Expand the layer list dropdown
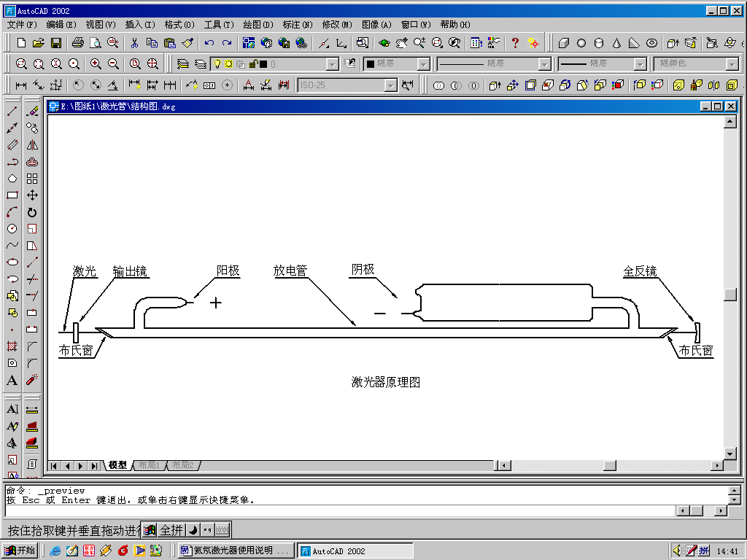 click(x=333, y=64)
